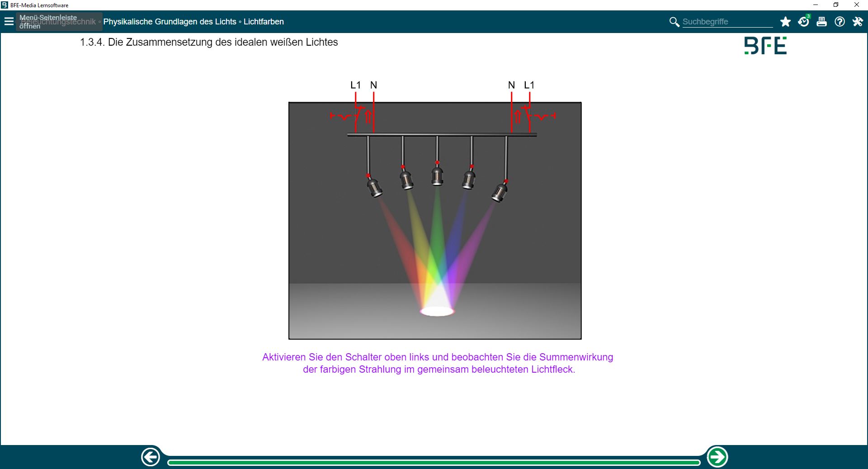
Task: Click the white light spot on floor
Action: (437, 311)
